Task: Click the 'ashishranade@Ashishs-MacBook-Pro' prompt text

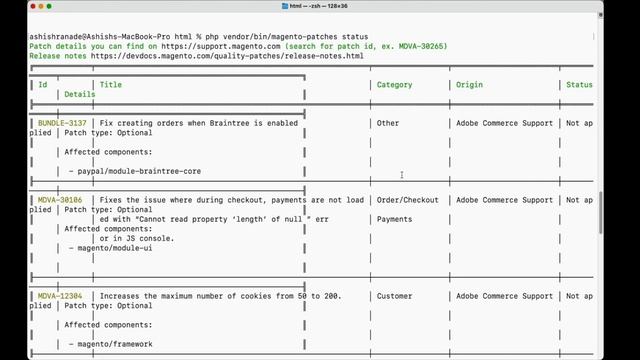Action: (x=100, y=37)
